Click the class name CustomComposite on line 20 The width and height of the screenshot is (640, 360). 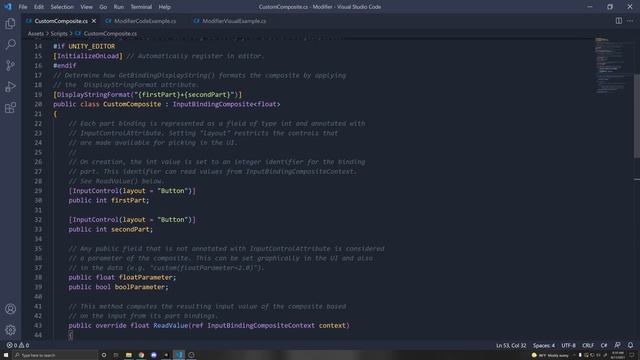[132, 104]
